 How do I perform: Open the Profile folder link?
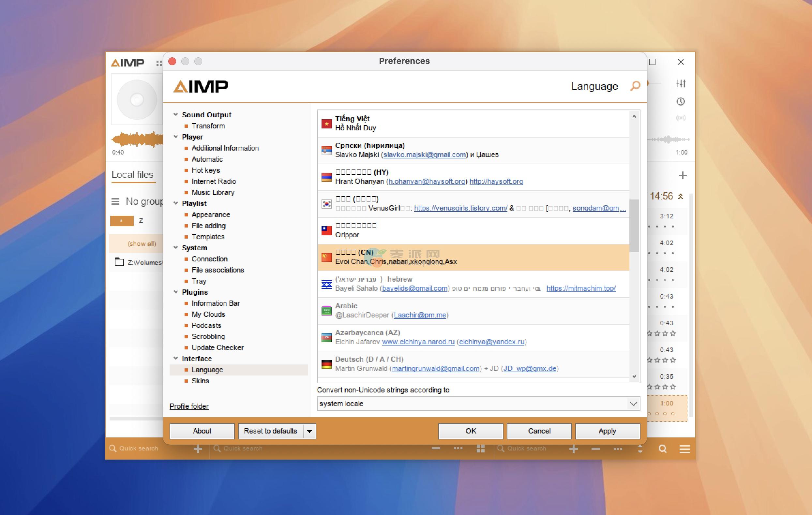pyautogui.click(x=189, y=406)
